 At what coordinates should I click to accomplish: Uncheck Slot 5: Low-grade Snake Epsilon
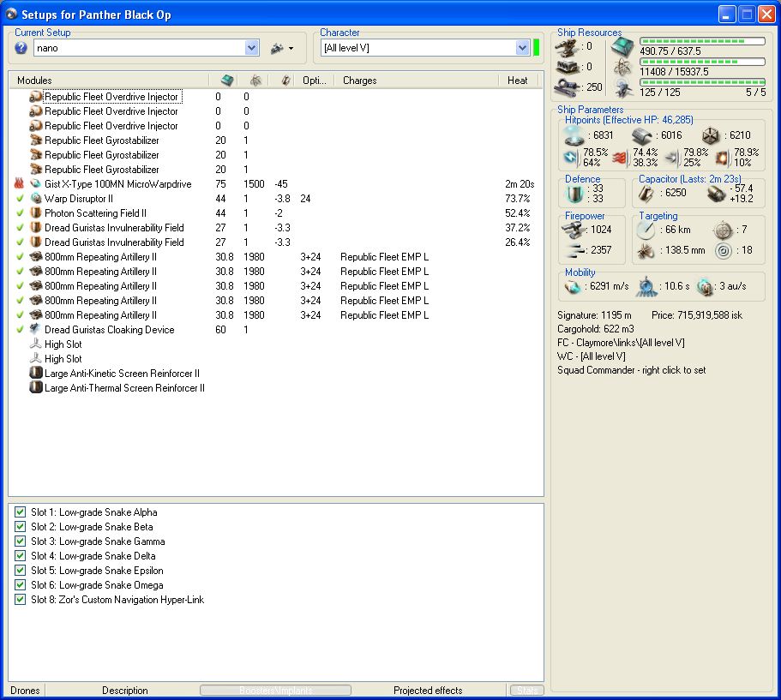[x=20, y=570]
